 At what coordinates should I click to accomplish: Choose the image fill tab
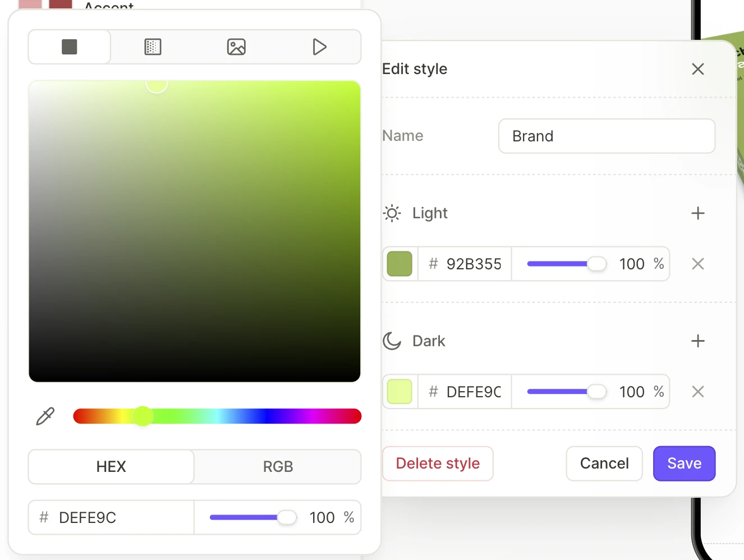pos(236,47)
